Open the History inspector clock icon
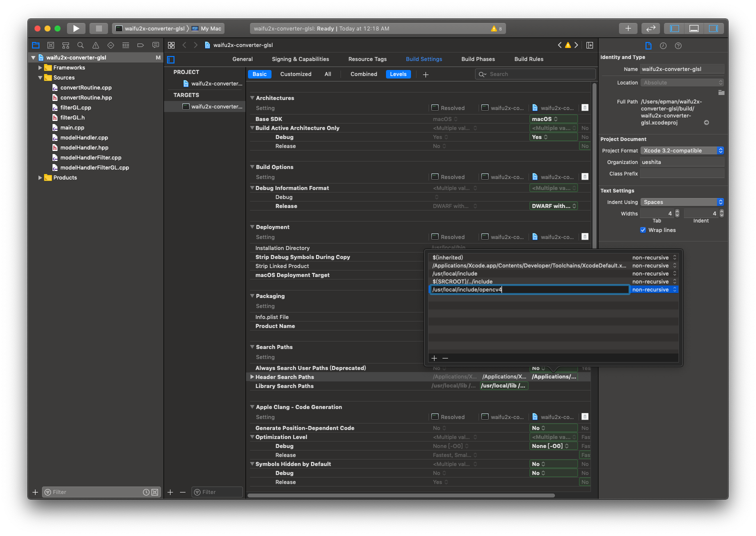This screenshot has width=756, height=536. click(663, 45)
